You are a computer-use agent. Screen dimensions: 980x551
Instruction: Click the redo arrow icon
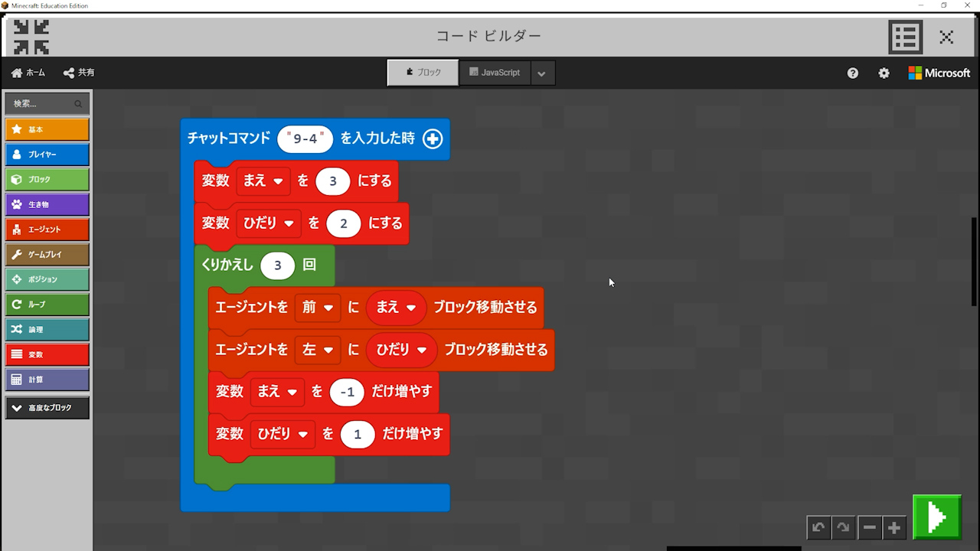843,527
